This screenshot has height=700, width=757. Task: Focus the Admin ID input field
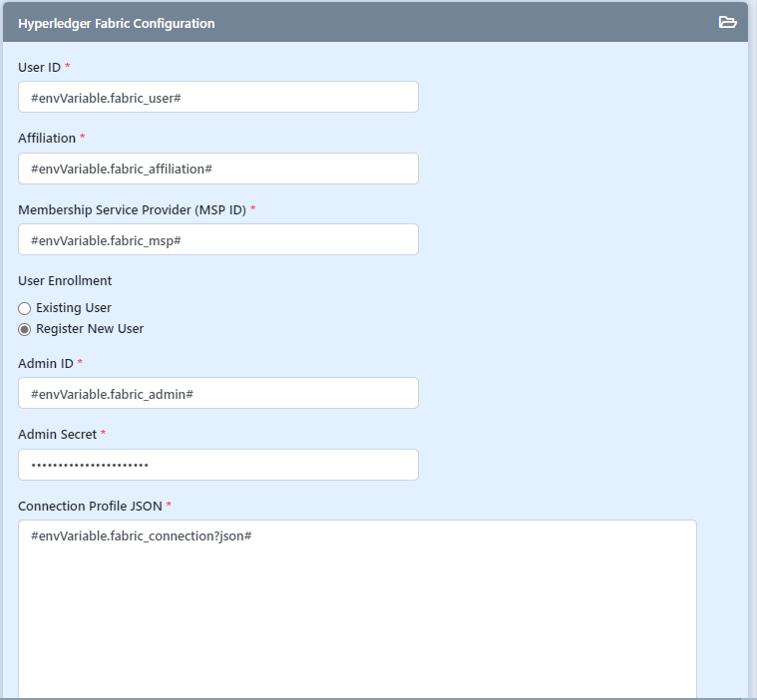coord(217,393)
